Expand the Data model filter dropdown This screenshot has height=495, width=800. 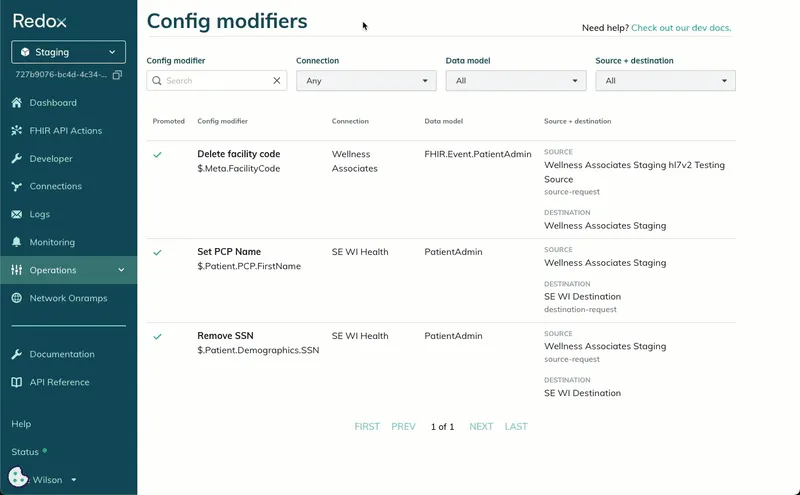[x=516, y=81]
